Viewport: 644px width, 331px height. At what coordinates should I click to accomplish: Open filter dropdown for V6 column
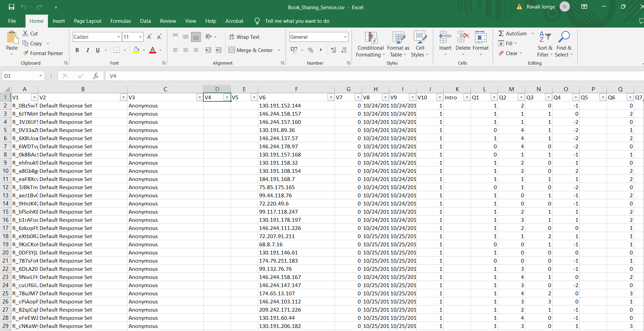pyautogui.click(x=331, y=97)
